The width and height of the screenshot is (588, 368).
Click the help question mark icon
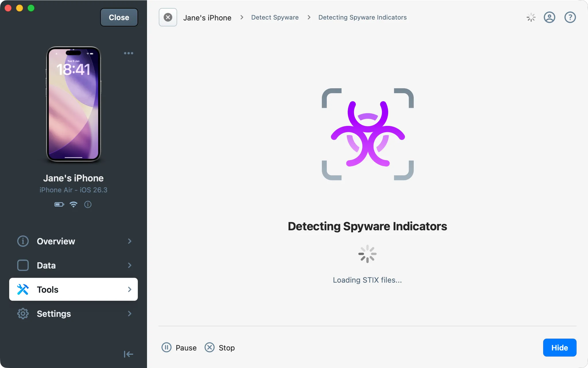point(570,17)
